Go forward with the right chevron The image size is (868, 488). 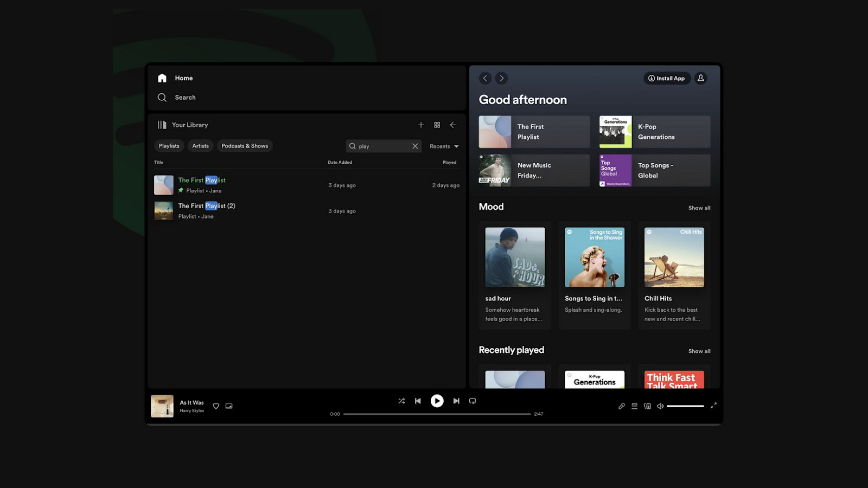[x=502, y=78]
